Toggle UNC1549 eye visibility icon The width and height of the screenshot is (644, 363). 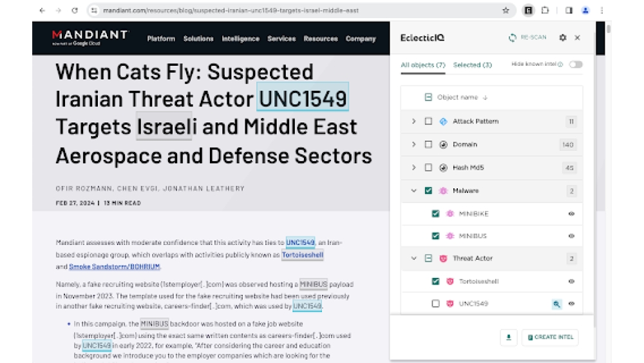(x=571, y=304)
